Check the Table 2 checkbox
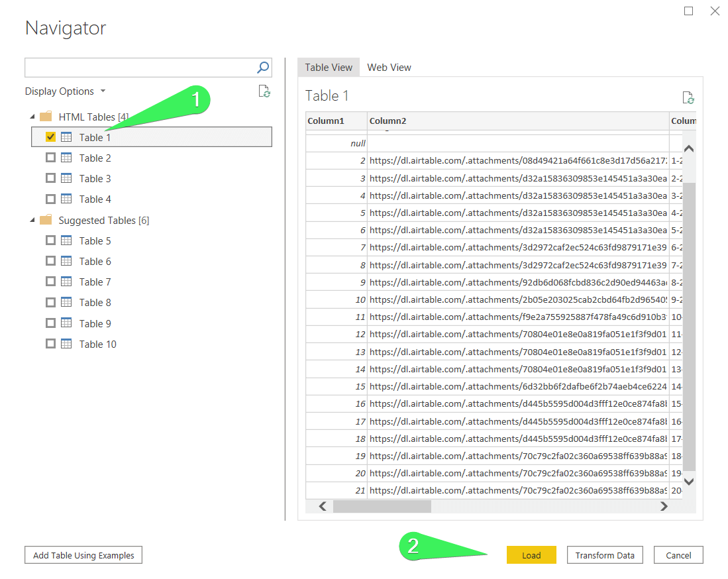 click(50, 158)
